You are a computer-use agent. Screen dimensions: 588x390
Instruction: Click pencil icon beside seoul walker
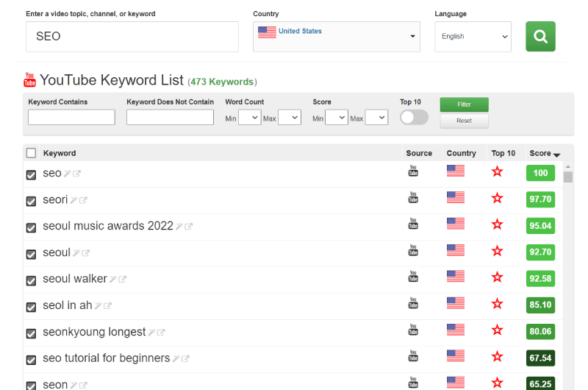pos(113,280)
